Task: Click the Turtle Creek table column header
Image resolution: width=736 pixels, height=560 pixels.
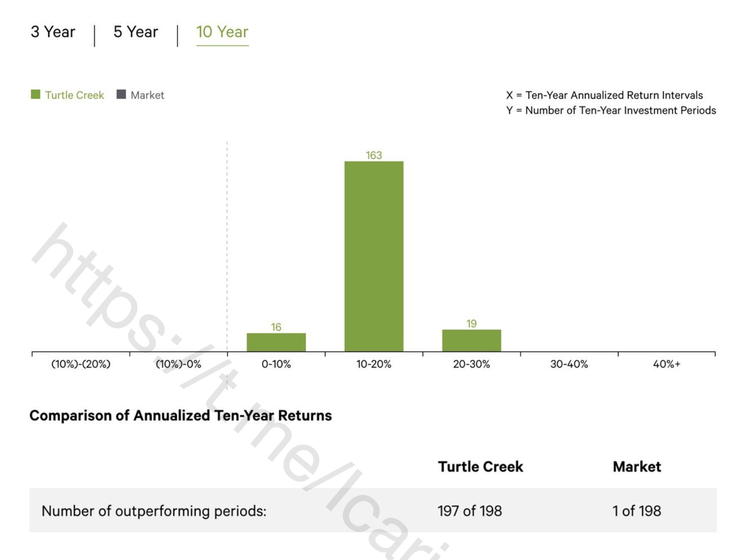Action: click(x=480, y=467)
